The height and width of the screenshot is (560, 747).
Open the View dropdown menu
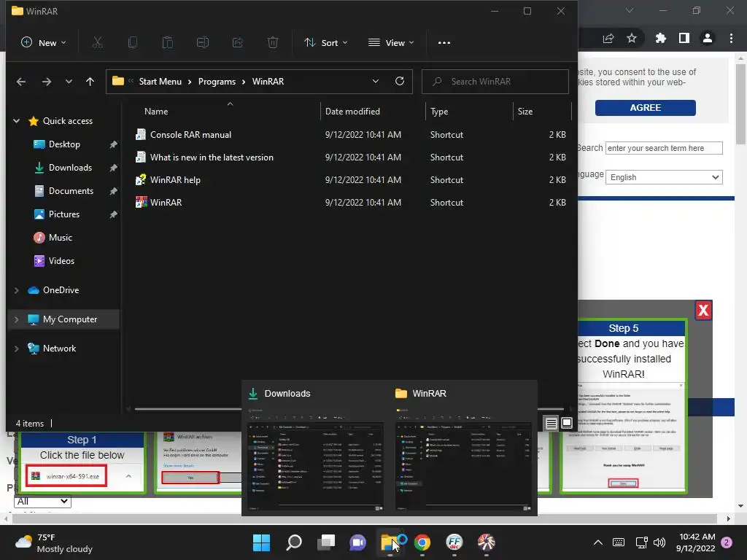tap(391, 42)
